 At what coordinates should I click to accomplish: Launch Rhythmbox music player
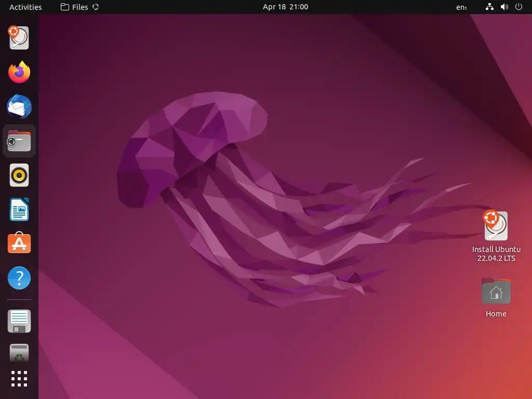(19, 175)
